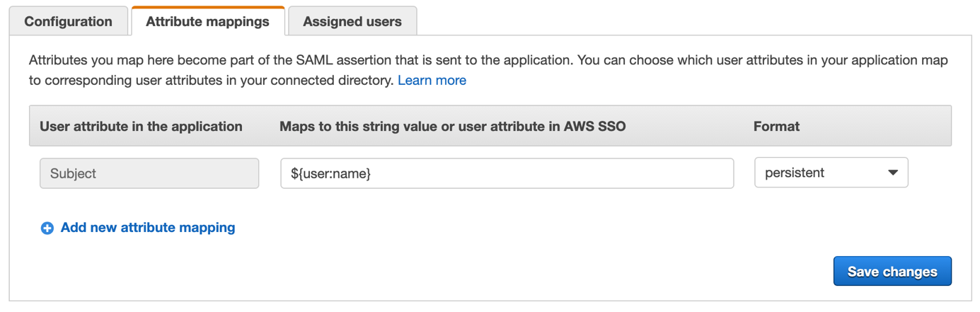Click the plus icon for adding a mapping
Screen dimensions: 980x312
[x=47, y=228]
